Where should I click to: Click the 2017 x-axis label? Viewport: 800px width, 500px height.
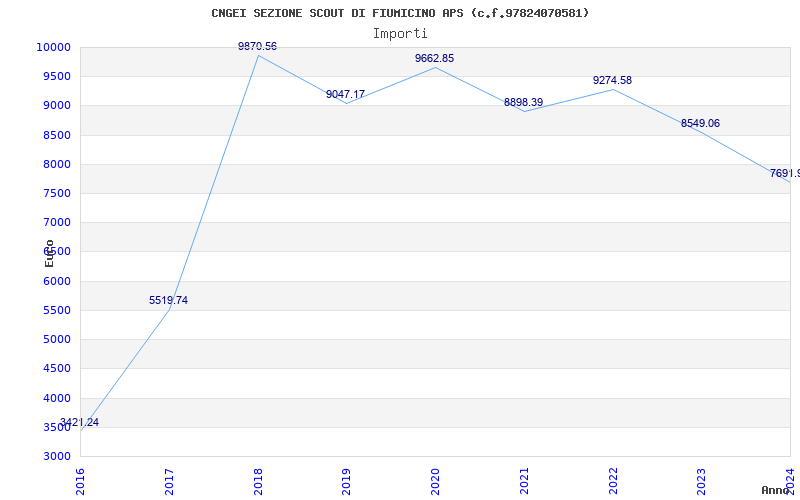click(x=169, y=482)
